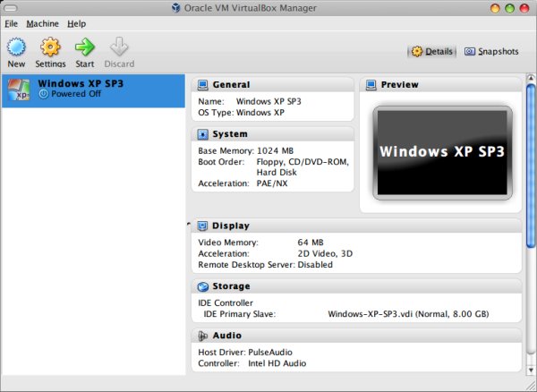
Task: Open the Help menu
Action: point(77,23)
